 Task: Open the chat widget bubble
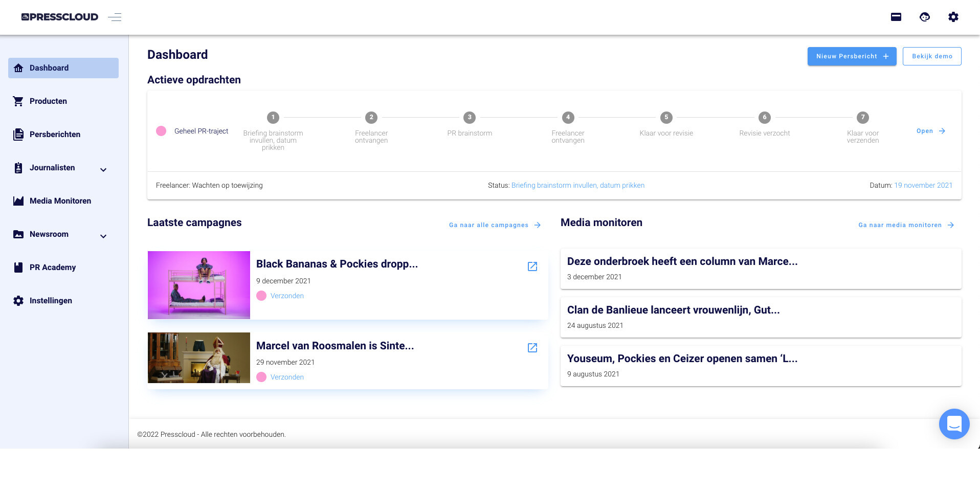pyautogui.click(x=954, y=424)
